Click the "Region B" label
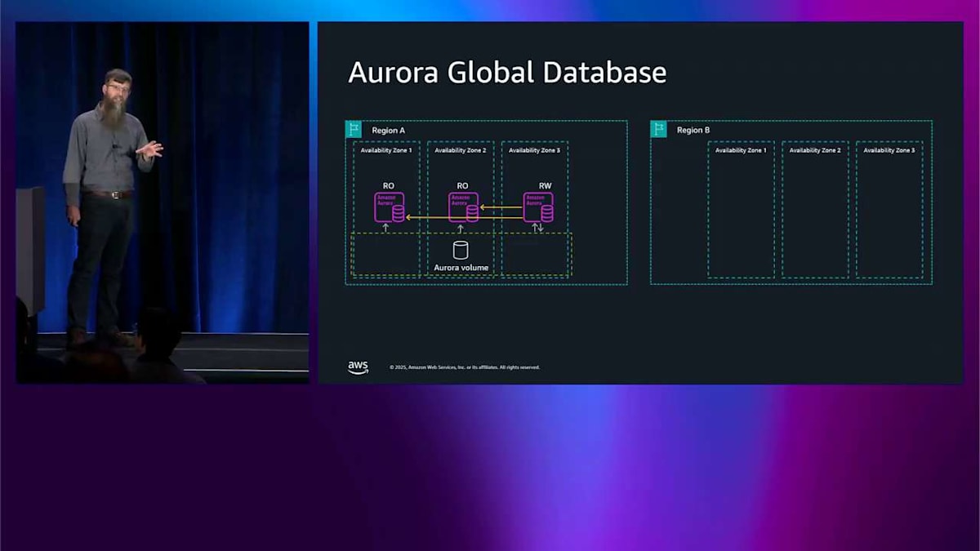 (x=693, y=130)
